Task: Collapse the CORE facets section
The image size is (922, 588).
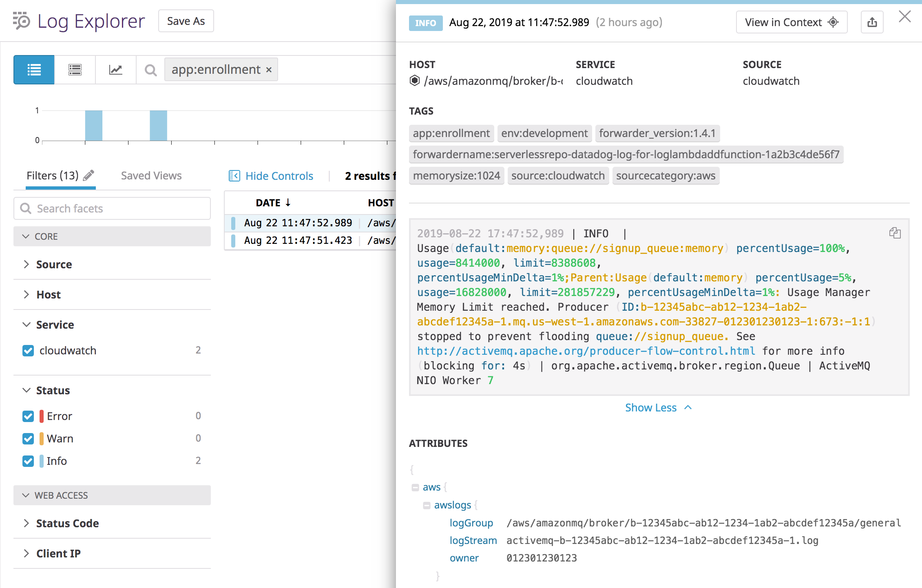Action: (x=26, y=236)
